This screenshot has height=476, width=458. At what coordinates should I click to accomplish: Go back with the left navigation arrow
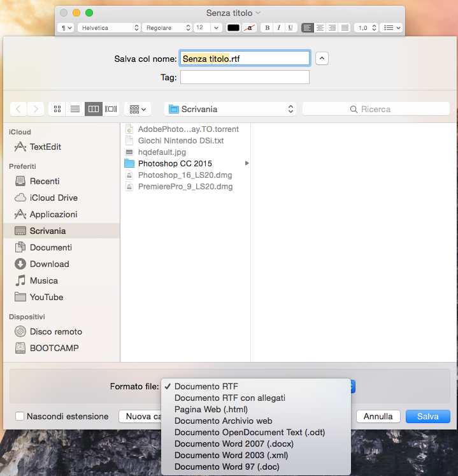18,109
